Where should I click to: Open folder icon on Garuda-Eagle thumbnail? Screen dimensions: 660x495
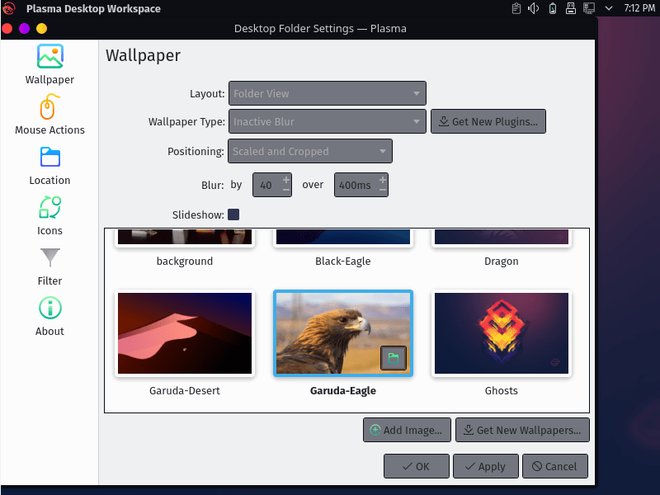pyautogui.click(x=393, y=358)
